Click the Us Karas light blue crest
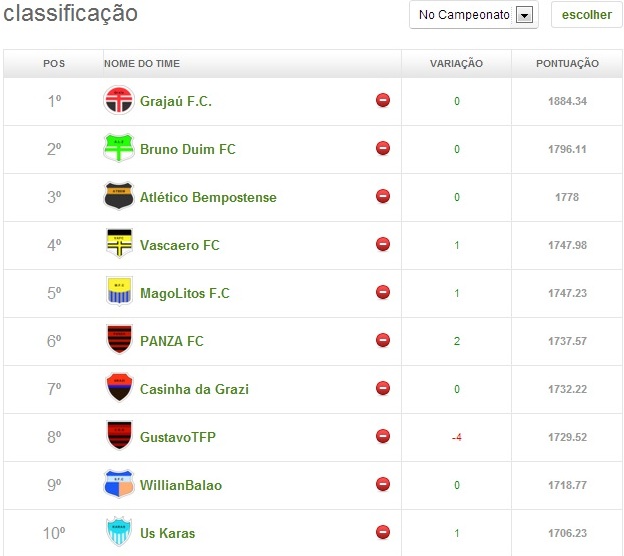Viewport: 624px width, 556px height. pyautogui.click(x=118, y=533)
